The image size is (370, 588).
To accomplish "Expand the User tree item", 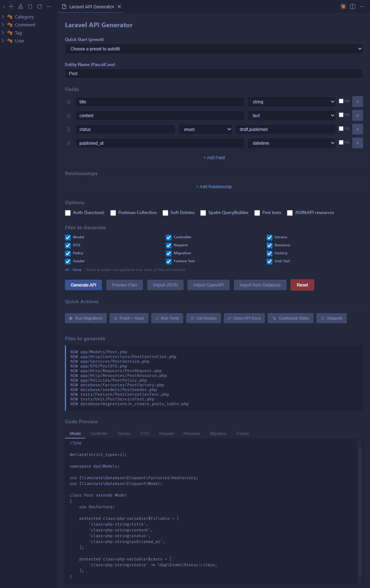I will [x=3, y=41].
